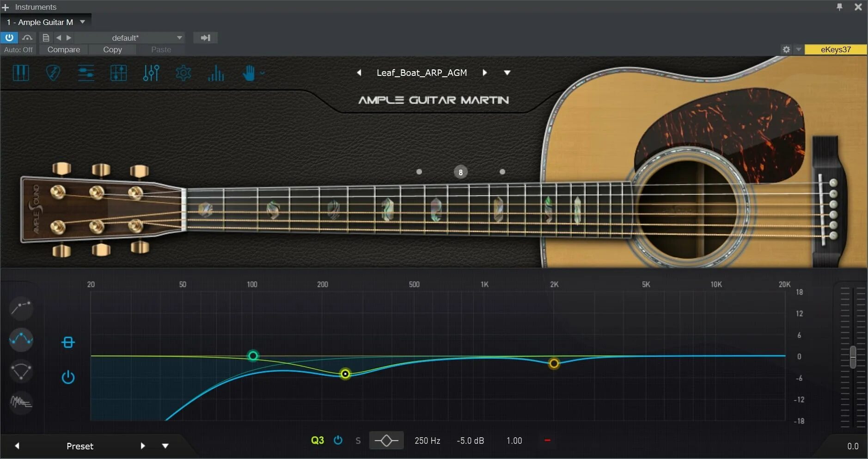The image size is (868, 459).
Task: Click the yellow eKeys37 button
Action: tap(836, 49)
